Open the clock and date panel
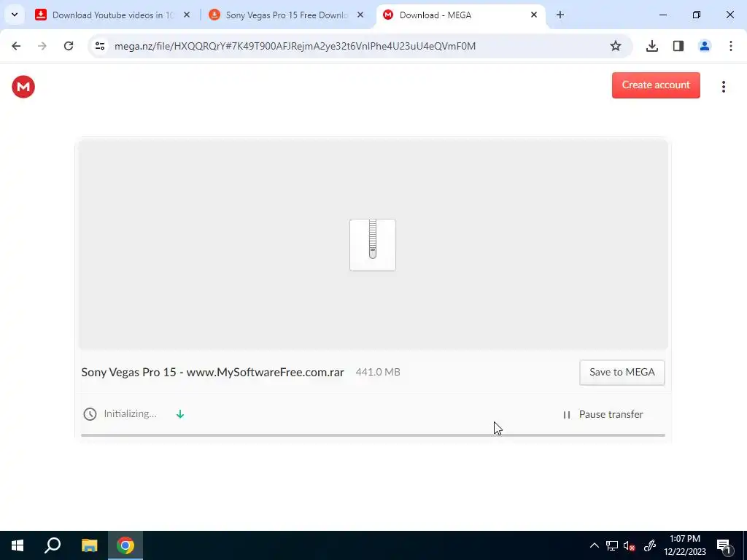Screen dimensions: 747x560 point(685,545)
